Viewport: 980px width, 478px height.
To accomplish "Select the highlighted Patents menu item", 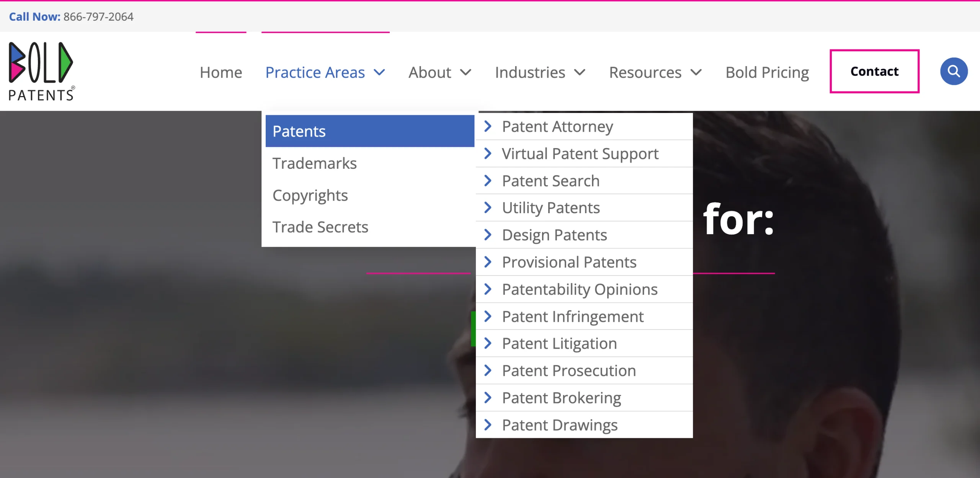I will [299, 131].
